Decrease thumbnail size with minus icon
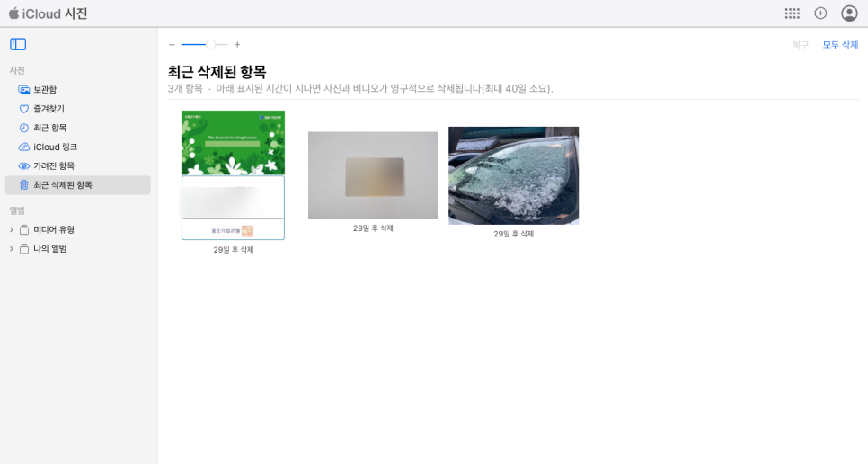This screenshot has width=868, height=464. point(172,45)
